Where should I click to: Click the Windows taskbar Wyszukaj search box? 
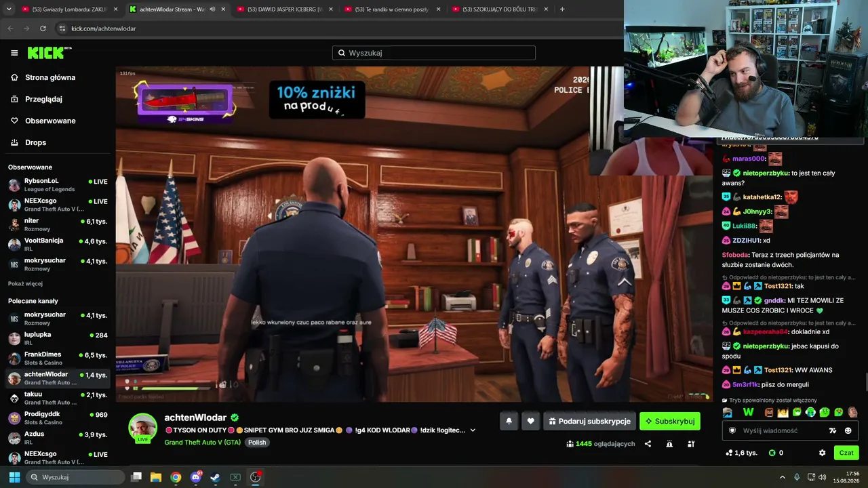(75, 477)
